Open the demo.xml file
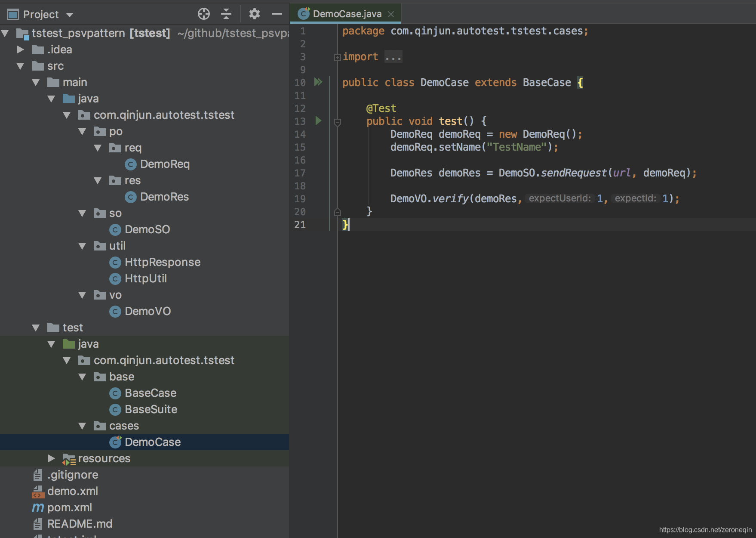The height and width of the screenshot is (538, 756). 73,491
